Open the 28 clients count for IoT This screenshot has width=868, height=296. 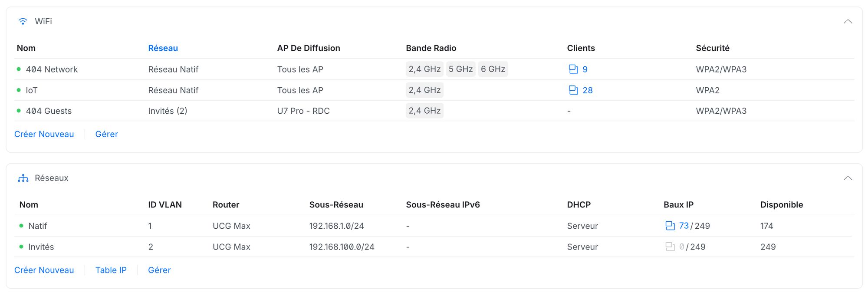[587, 90]
